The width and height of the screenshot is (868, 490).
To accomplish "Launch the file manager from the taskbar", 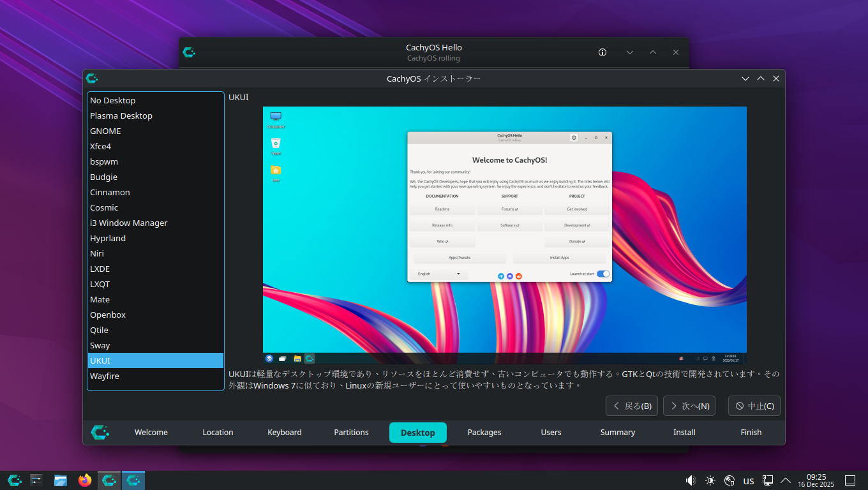I will pos(61,480).
